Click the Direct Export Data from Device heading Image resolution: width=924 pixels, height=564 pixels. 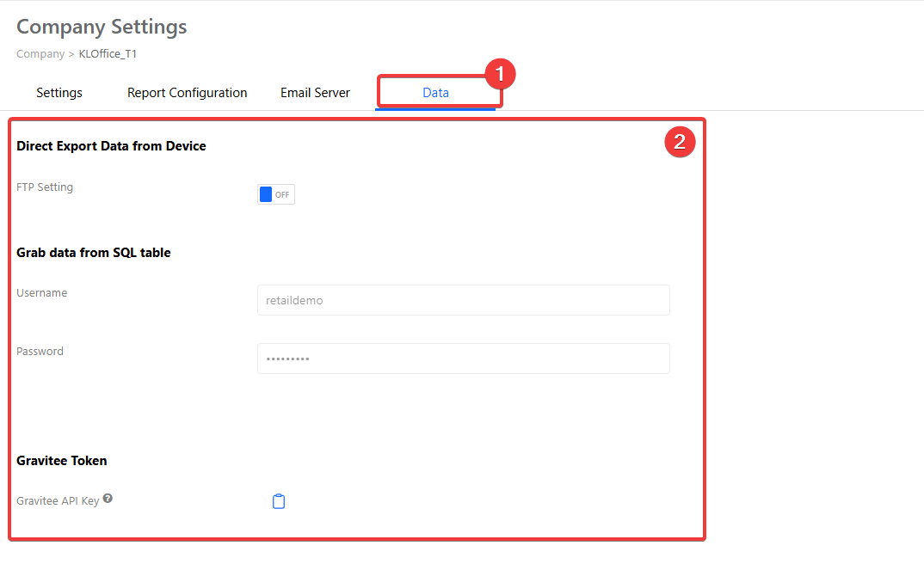pyautogui.click(x=111, y=146)
